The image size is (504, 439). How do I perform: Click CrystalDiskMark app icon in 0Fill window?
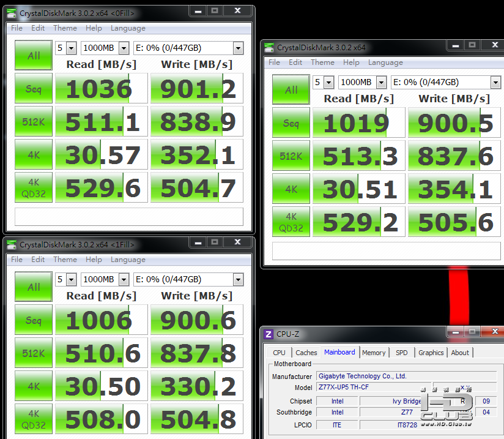coord(12,13)
